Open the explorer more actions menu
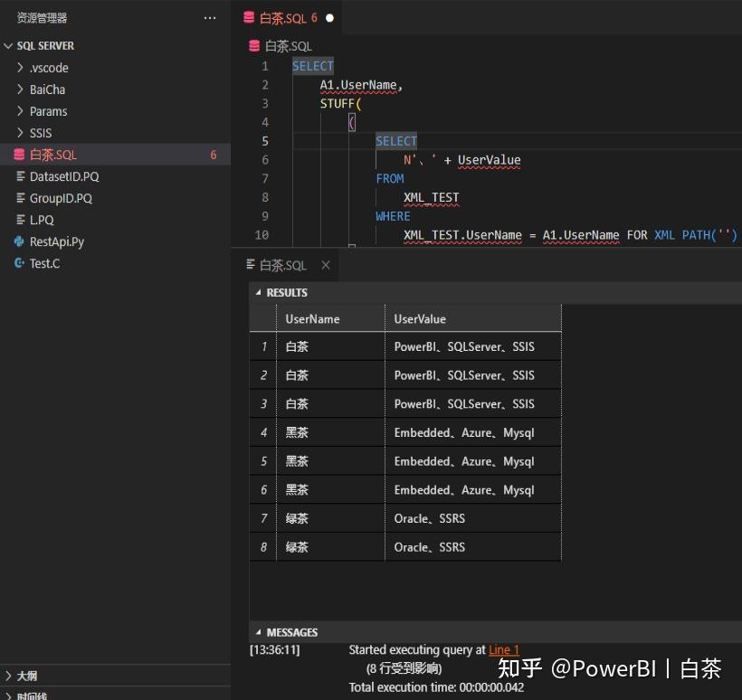The image size is (742, 700). 210,17
